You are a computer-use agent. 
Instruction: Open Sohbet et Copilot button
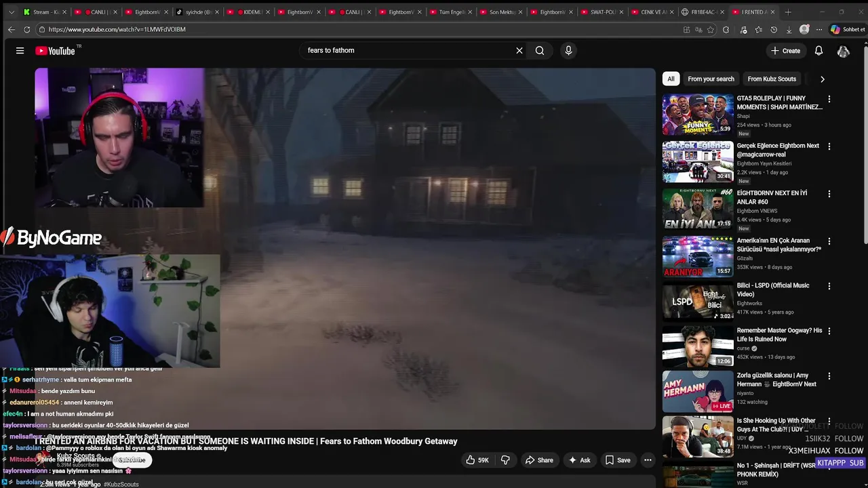848,30
